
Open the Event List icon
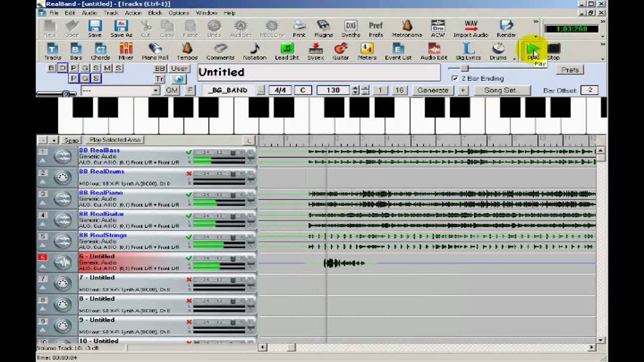coord(398,51)
